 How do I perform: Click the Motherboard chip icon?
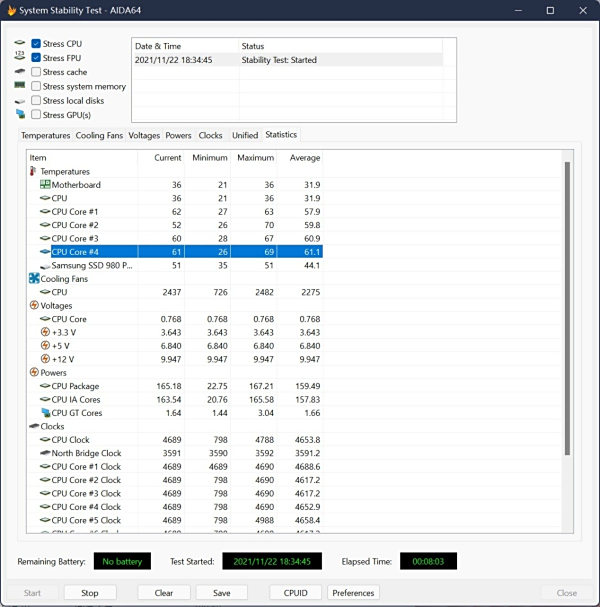pyautogui.click(x=45, y=185)
